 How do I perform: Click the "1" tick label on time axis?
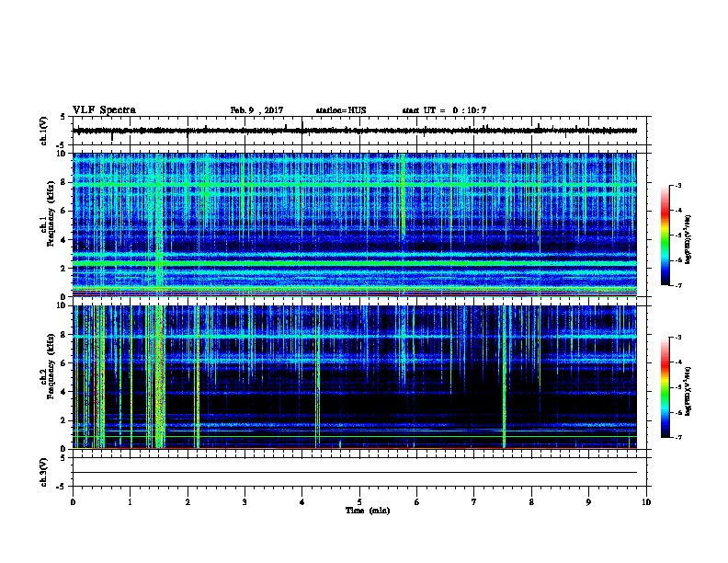[x=131, y=501]
